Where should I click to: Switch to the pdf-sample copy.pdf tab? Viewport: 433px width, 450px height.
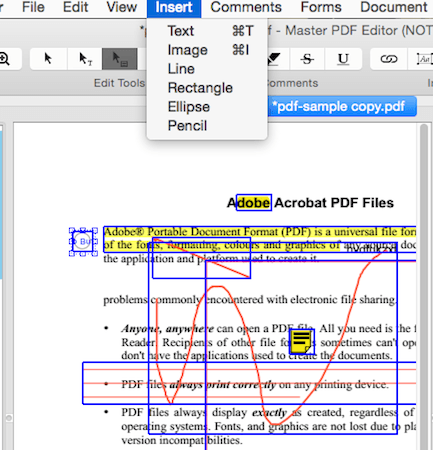341,107
